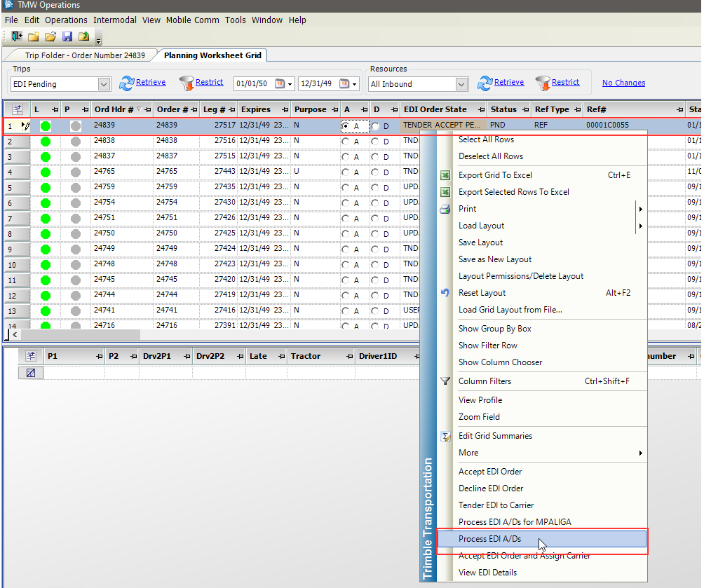The height and width of the screenshot is (588, 704).
Task: Open calendar picker for 01/01/50 date
Action: coord(280,84)
